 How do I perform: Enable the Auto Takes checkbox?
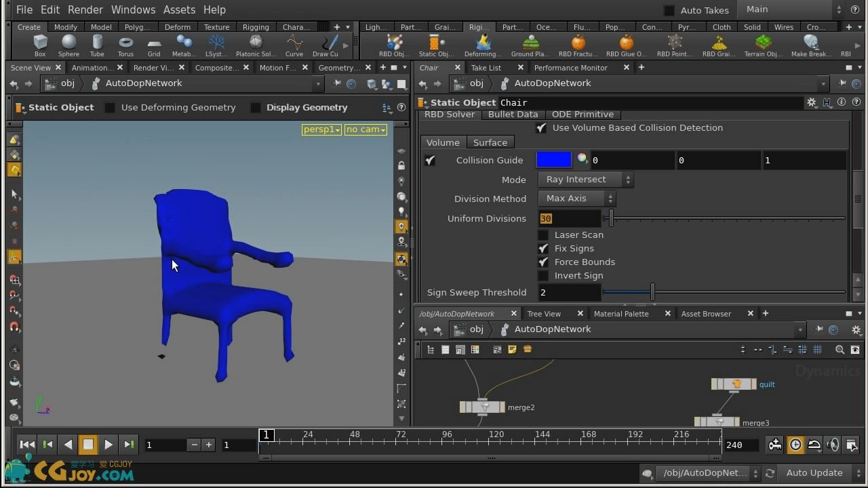pos(669,10)
